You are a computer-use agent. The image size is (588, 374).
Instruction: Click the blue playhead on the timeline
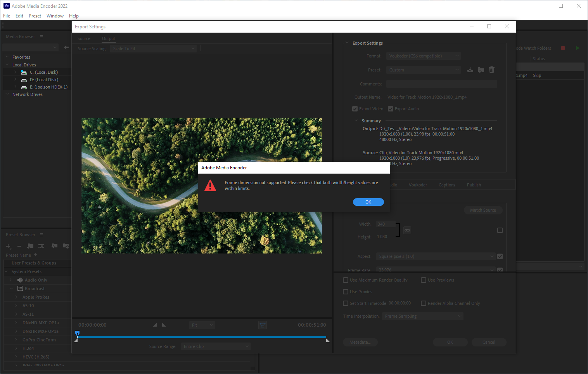(77, 333)
